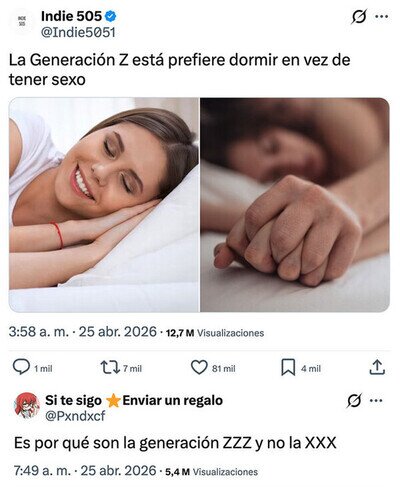
Task: Open the more options menu on Indie 505 post
Action: point(381,17)
